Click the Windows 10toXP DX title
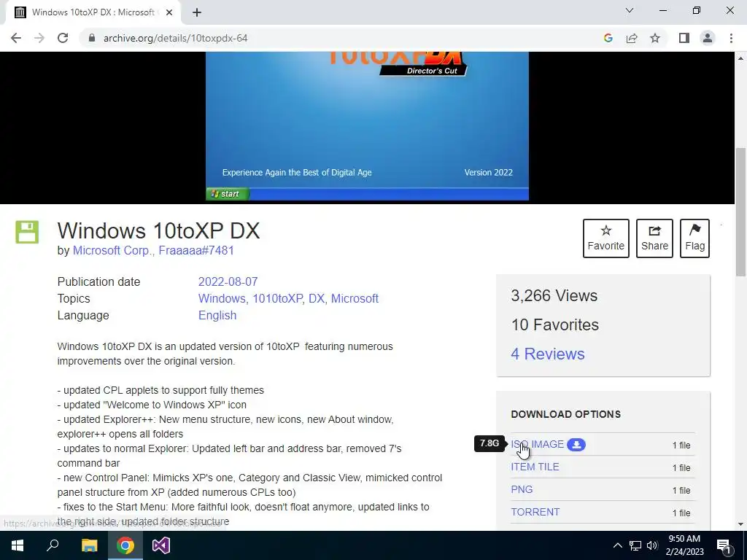 tap(158, 230)
